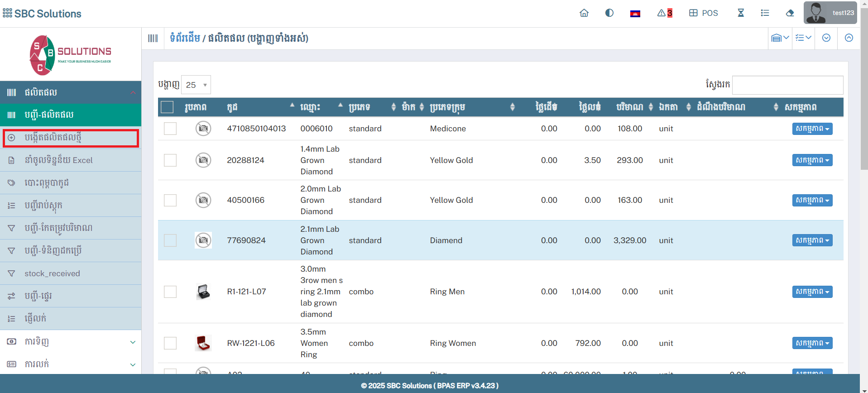Screen dimensions: 868x393
Task: Select the import Excel sidebar item
Action: tap(58, 160)
